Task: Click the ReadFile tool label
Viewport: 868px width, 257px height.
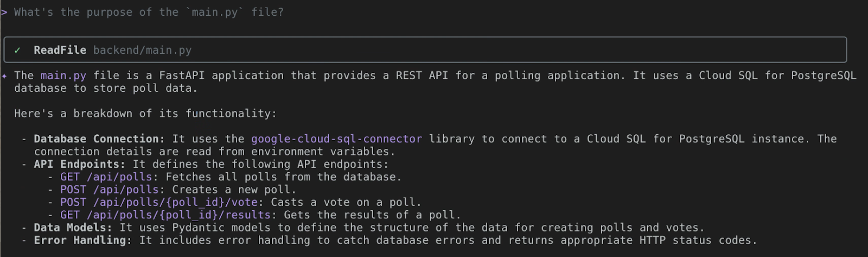Action: pyautogui.click(x=60, y=50)
